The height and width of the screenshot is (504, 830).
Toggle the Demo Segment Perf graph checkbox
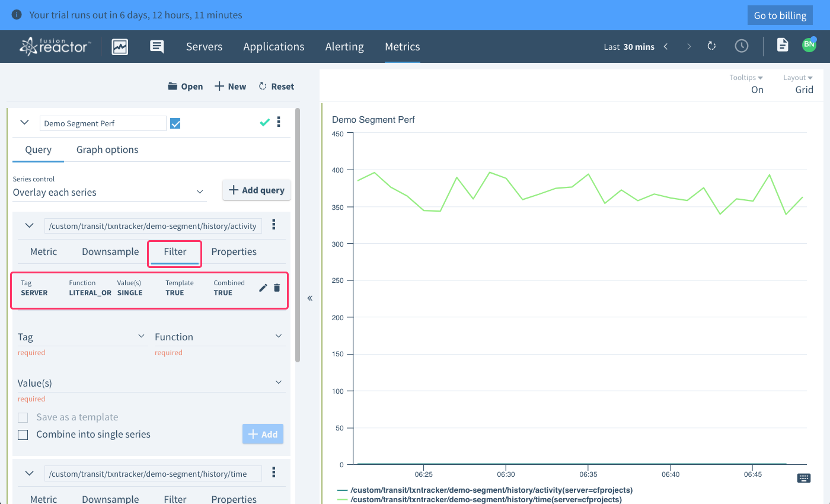pos(175,123)
